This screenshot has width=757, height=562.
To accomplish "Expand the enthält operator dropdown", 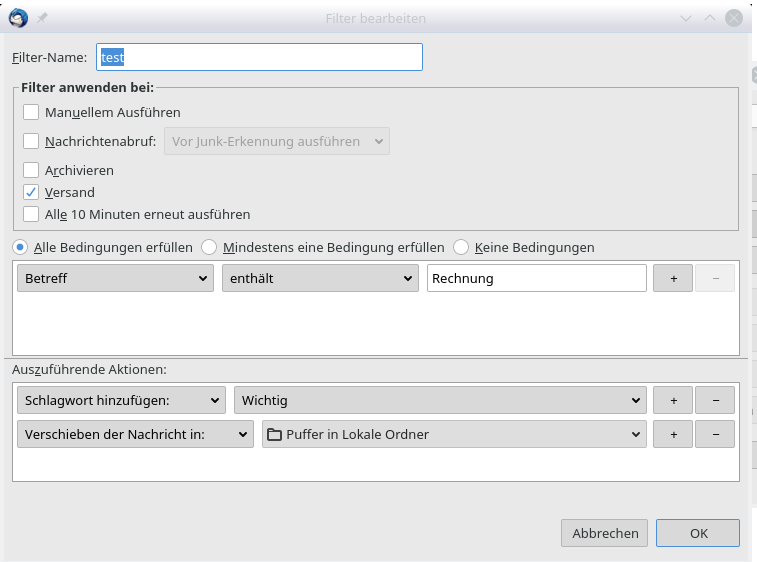I will (319, 279).
